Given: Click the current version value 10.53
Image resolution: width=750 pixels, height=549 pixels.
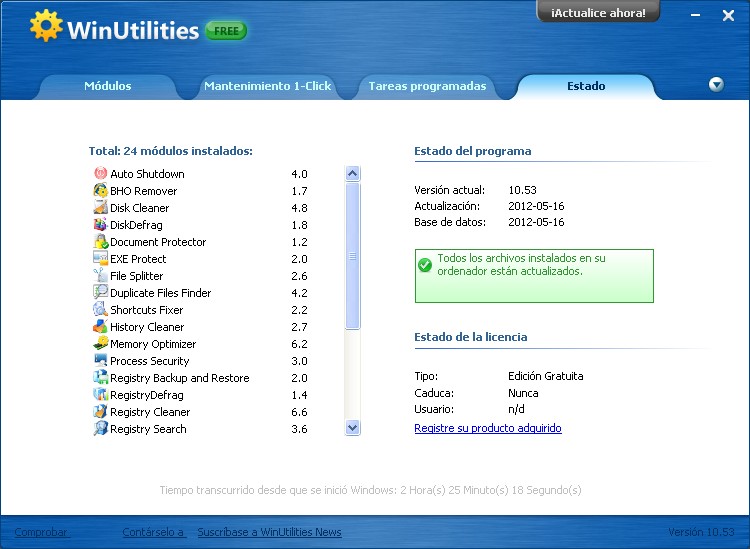Looking at the screenshot, I should tap(522, 190).
